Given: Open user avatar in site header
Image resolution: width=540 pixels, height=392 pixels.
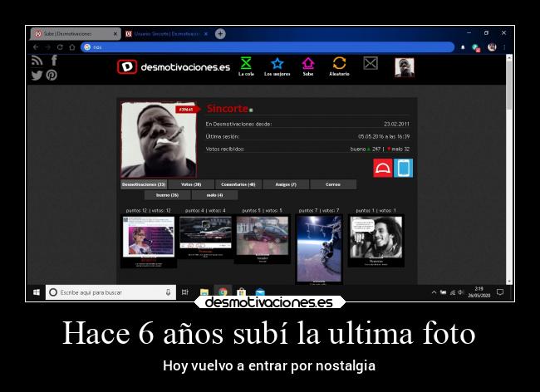Looking at the screenshot, I should [x=405, y=67].
